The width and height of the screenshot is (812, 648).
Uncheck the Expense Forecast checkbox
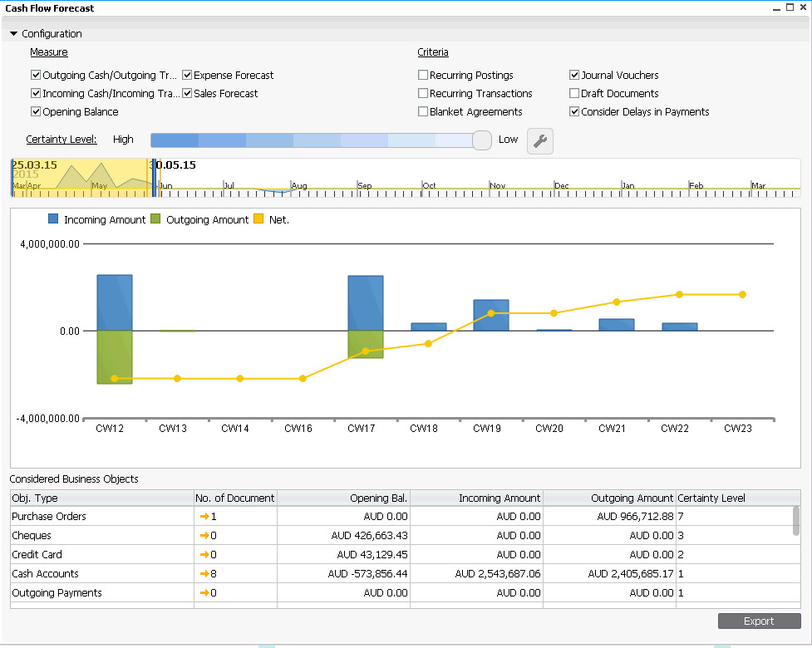pos(187,76)
